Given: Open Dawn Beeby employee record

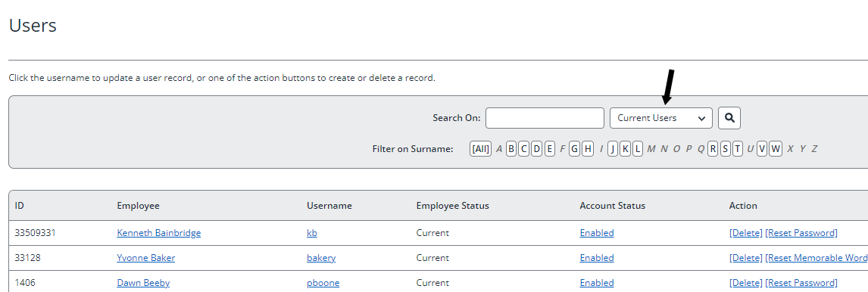Looking at the screenshot, I should click(x=143, y=283).
